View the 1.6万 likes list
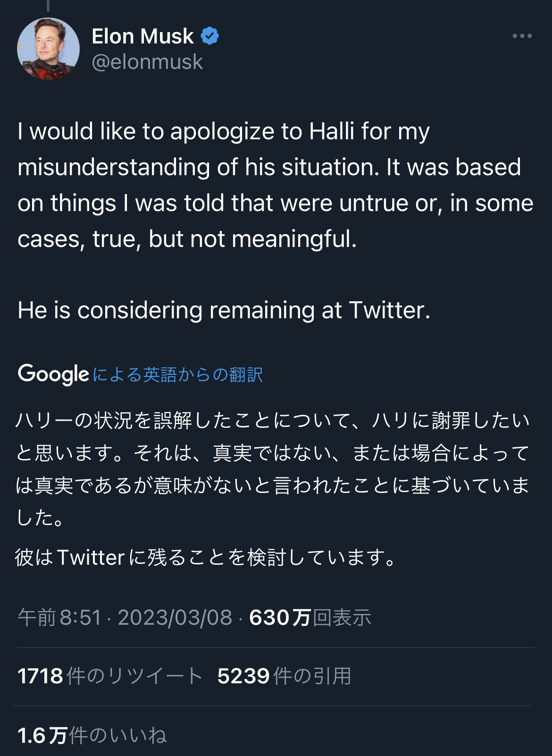The width and height of the screenshot is (552, 756). tap(92, 735)
